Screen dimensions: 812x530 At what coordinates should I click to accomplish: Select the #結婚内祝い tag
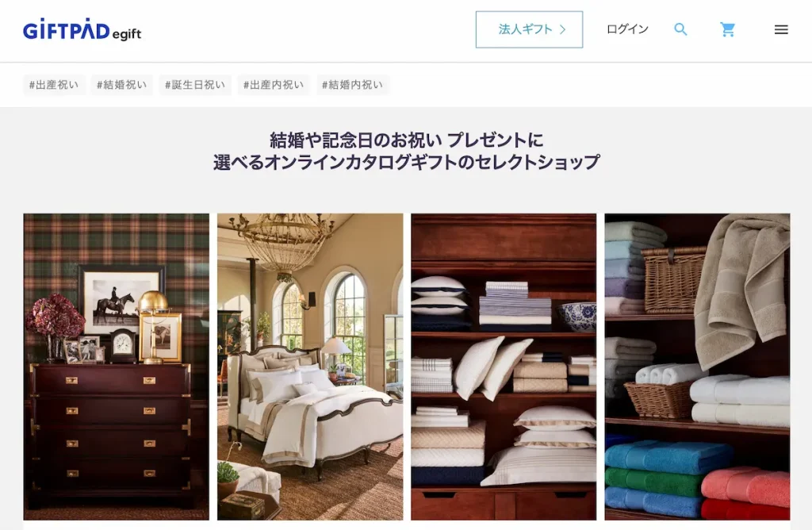click(x=352, y=85)
